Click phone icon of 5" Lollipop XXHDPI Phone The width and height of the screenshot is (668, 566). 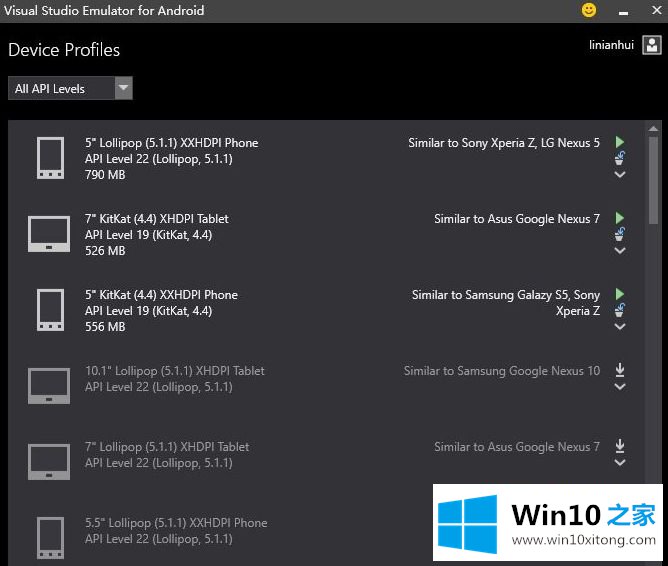50,158
